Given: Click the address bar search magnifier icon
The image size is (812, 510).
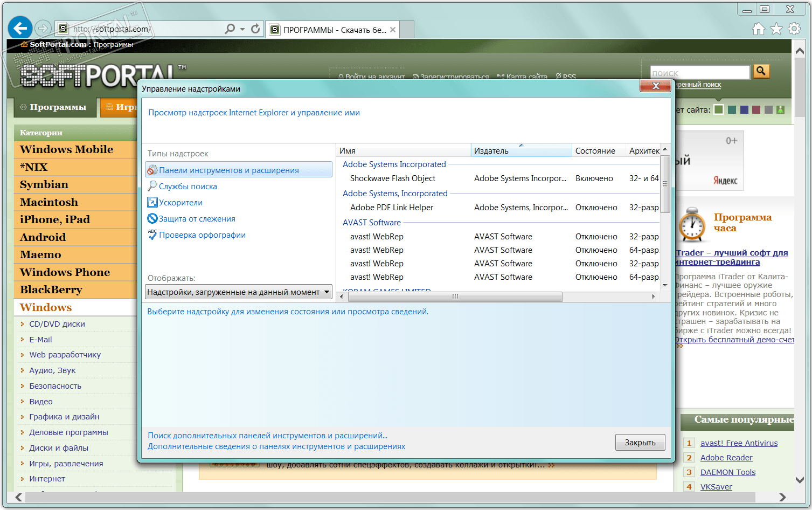Looking at the screenshot, I should click(x=230, y=29).
